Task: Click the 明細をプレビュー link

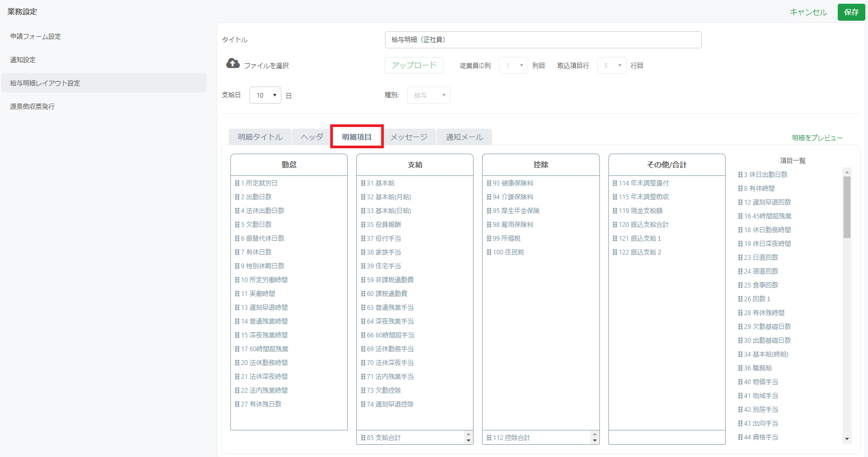Action: click(817, 138)
